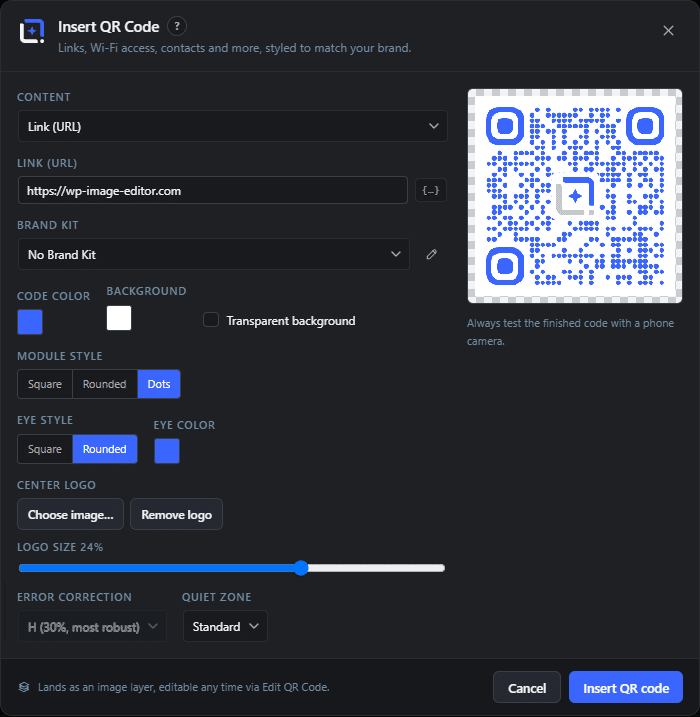
Task: Open the Eye Color swatch
Action: [167, 451]
